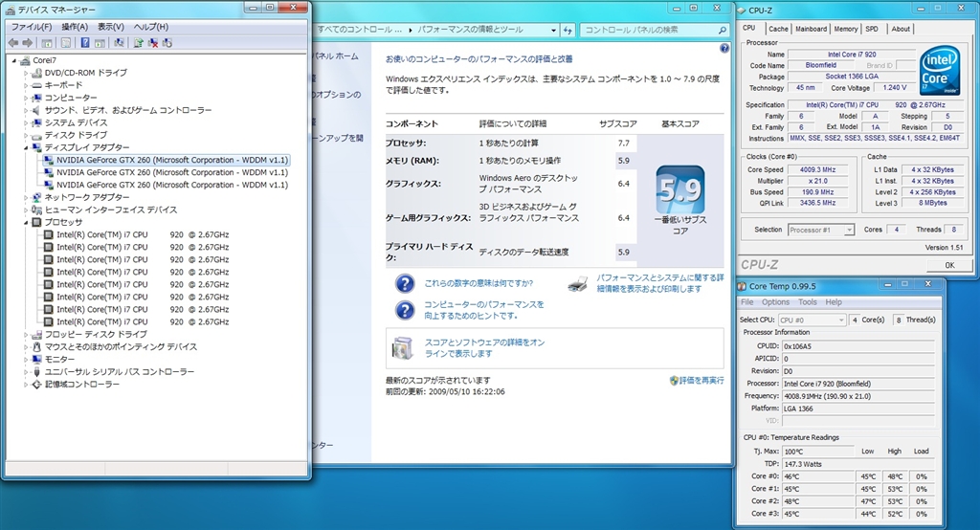This screenshot has height=530, width=980.
Task: Click the software box icon near online details
Action: tap(402, 348)
